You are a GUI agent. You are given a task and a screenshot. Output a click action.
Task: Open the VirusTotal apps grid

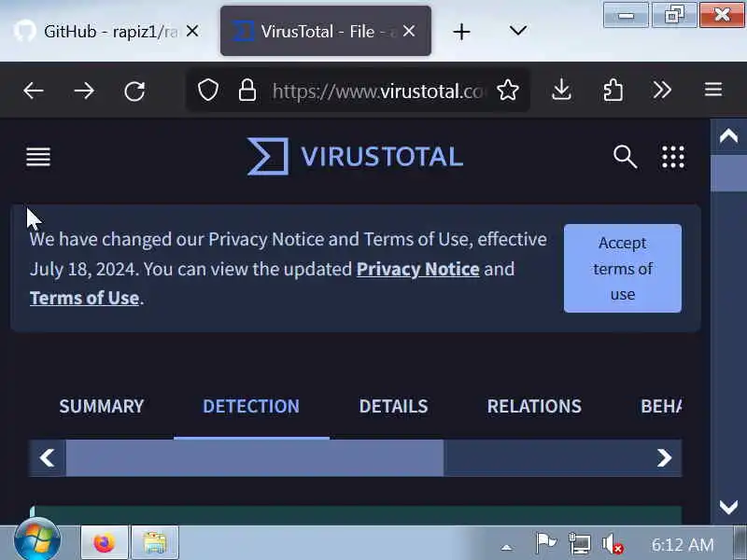click(x=673, y=157)
